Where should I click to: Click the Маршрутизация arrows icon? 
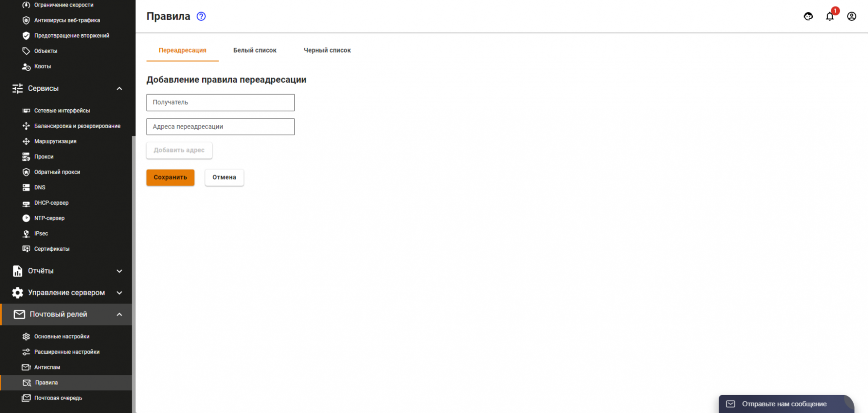coord(26,141)
